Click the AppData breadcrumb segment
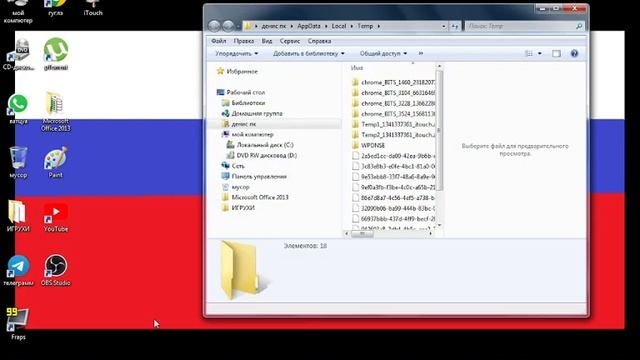Viewport: 640px width, 360px height. (x=309, y=26)
